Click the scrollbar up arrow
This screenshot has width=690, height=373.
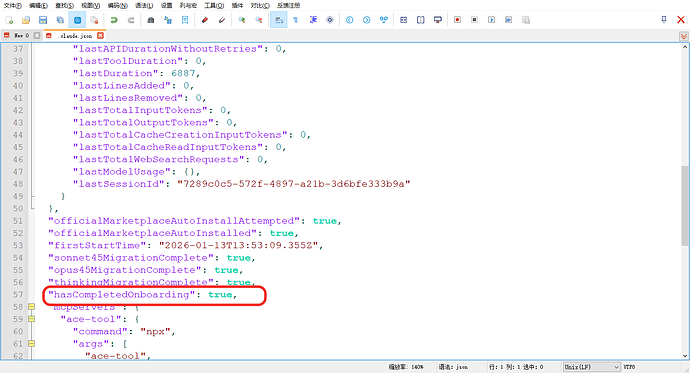685,47
